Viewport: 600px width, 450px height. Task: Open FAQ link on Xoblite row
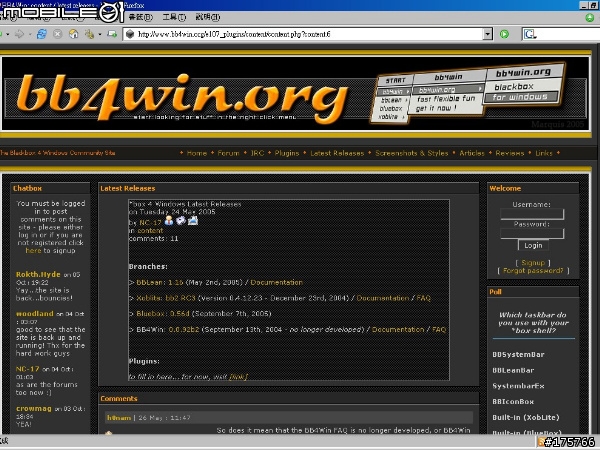[x=424, y=298]
